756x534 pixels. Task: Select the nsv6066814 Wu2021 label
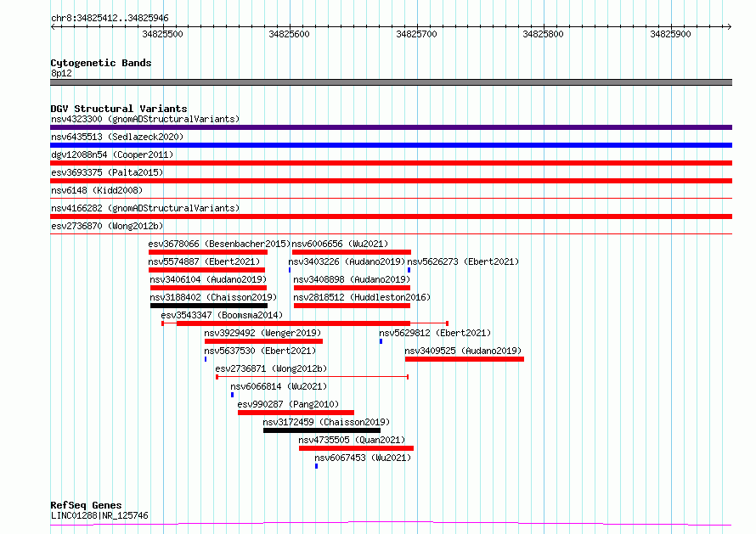(x=279, y=386)
